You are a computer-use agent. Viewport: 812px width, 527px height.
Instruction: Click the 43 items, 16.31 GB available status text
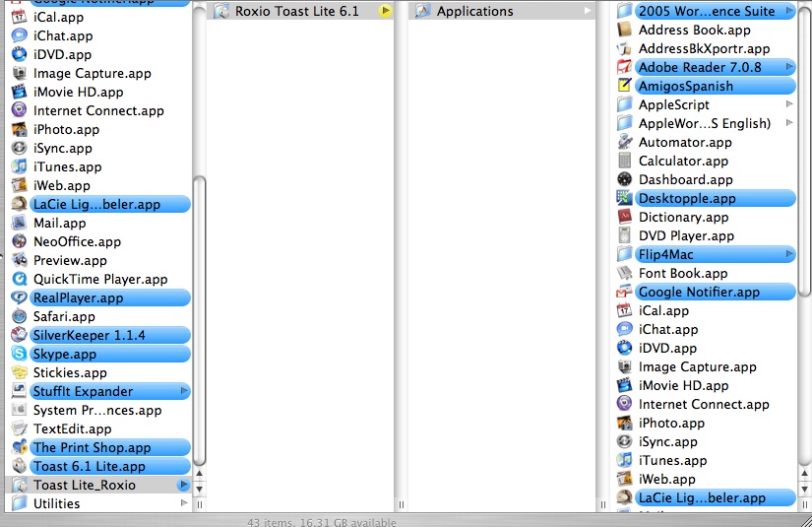(x=322, y=522)
